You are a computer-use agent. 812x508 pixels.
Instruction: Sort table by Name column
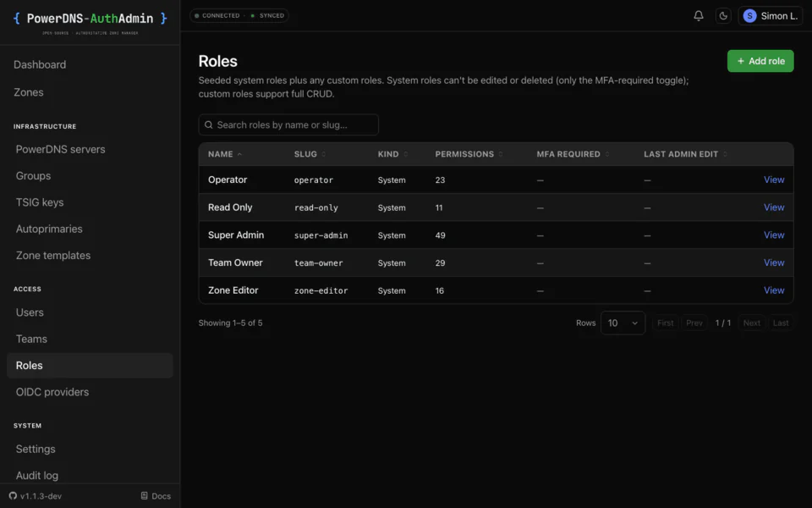pos(225,154)
